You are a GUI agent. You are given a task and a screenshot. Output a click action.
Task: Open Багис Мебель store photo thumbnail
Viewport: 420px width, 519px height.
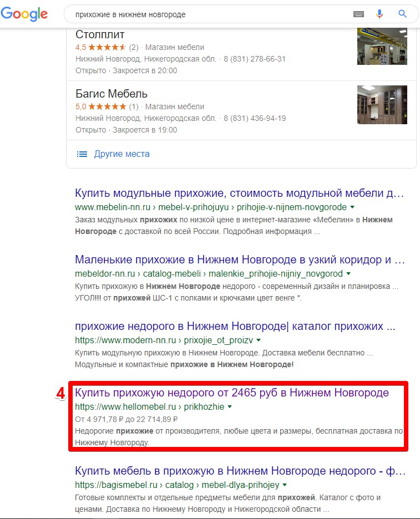pyautogui.click(x=382, y=105)
